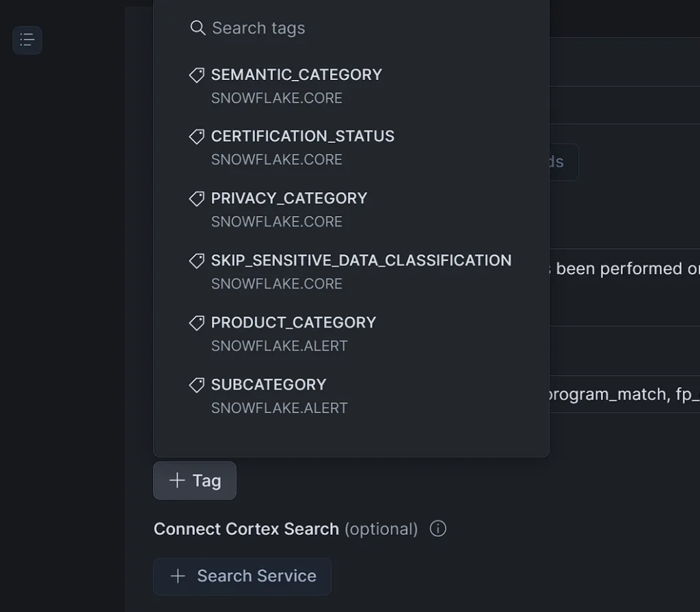Show info tooltip for Connect Cortex Search

[438, 529]
